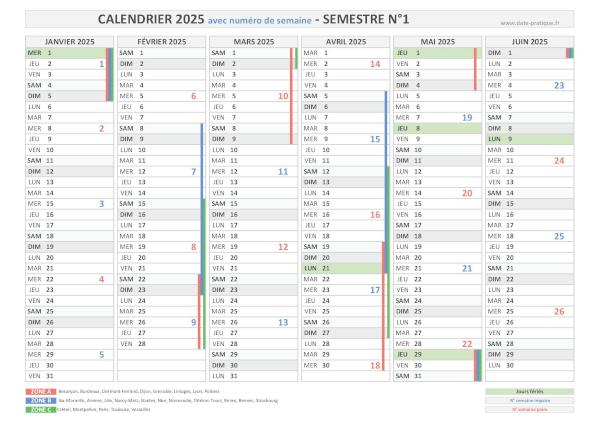Click the SEMESTRE N°1 title text

366,19
